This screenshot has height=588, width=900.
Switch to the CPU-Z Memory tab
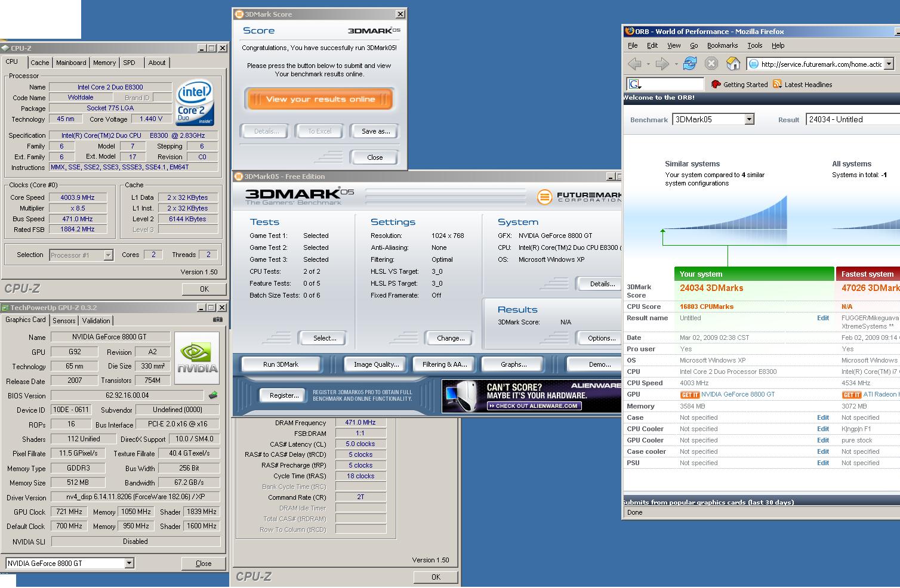[104, 63]
